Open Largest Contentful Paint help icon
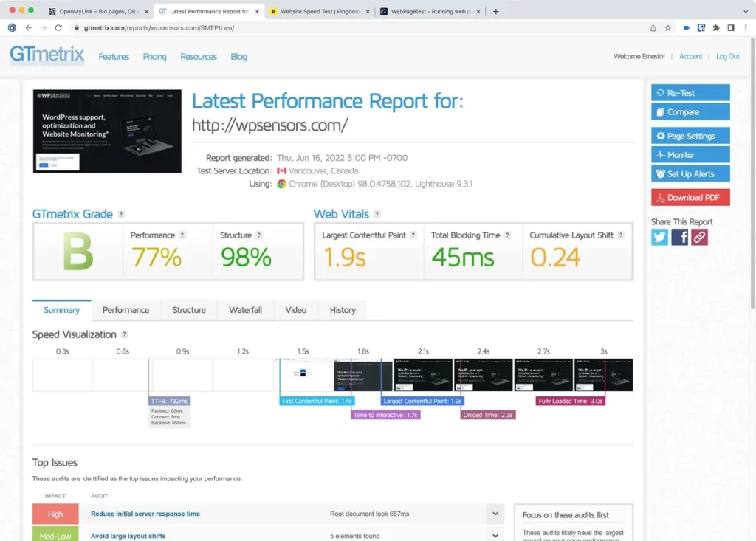Viewport: 756px width, 541px height. pyautogui.click(x=413, y=235)
